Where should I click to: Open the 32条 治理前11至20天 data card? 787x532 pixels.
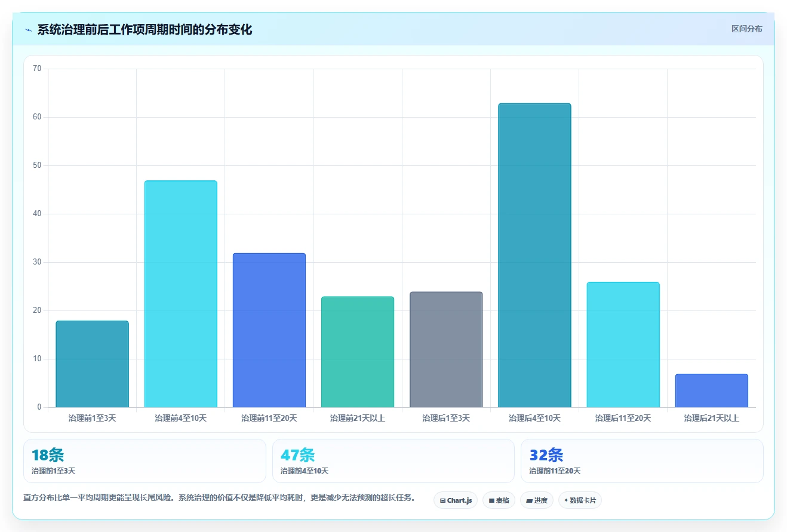642,461
